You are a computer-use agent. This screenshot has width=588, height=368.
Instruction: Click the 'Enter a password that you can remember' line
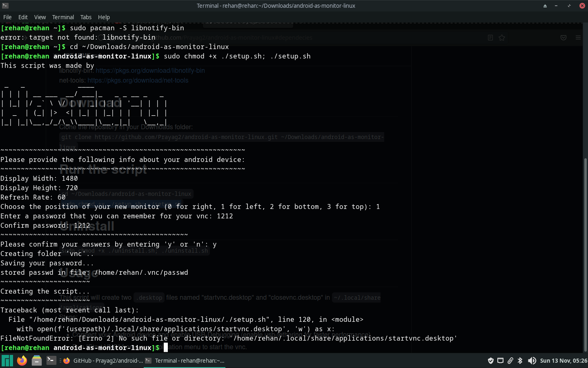click(x=117, y=216)
